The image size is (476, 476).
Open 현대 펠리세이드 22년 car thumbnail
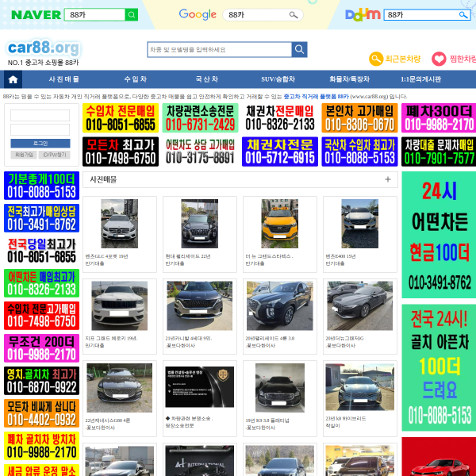point(199,224)
